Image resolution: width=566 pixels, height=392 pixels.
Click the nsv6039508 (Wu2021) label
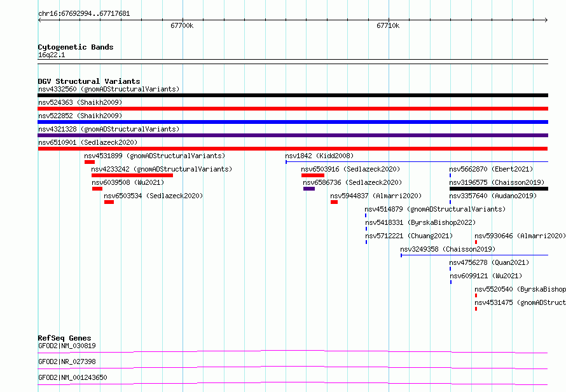coord(128,182)
